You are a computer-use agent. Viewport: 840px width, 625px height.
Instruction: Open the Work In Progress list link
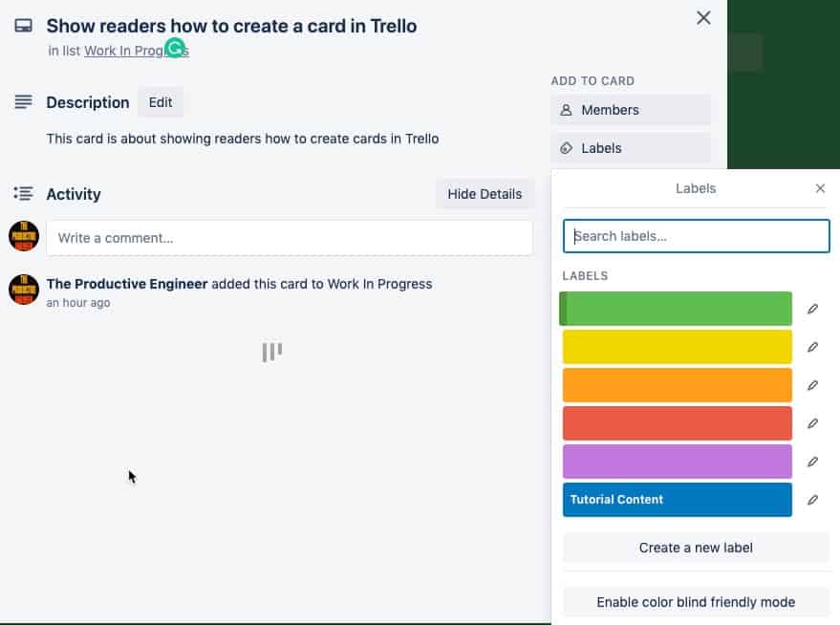click(136, 51)
